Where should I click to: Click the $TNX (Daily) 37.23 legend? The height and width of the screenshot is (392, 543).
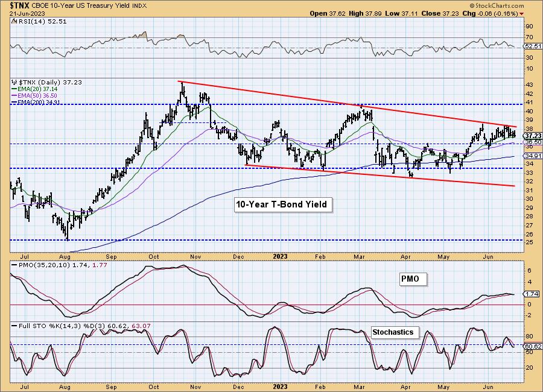tap(46, 82)
